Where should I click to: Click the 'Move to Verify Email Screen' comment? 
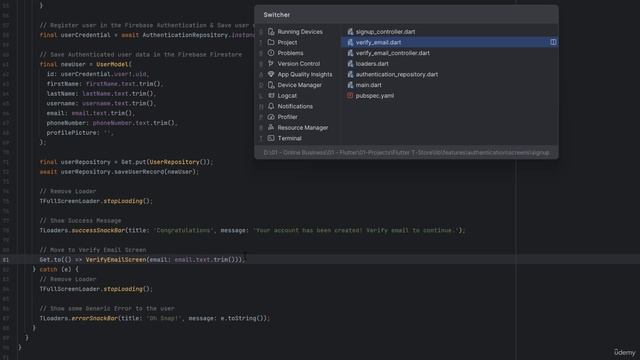[93, 250]
